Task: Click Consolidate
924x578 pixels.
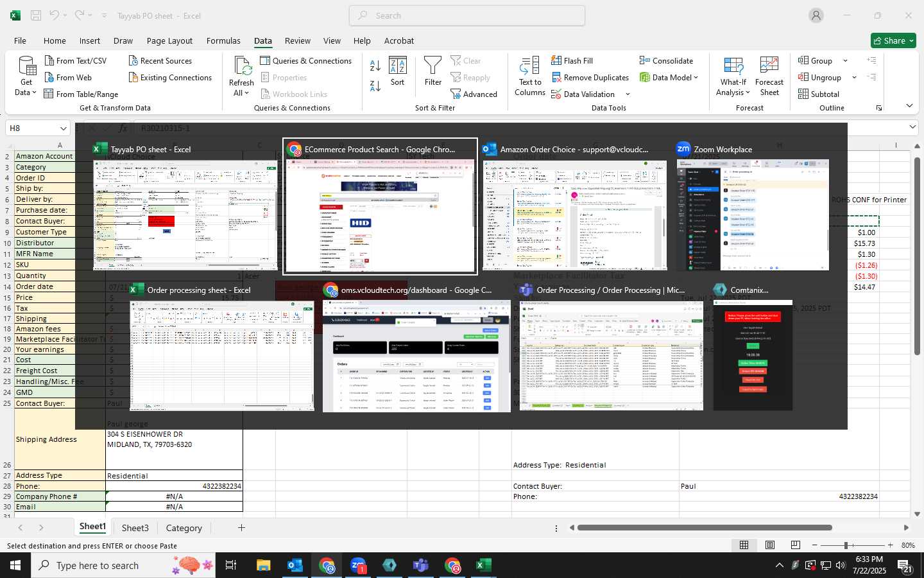Action: pos(666,60)
